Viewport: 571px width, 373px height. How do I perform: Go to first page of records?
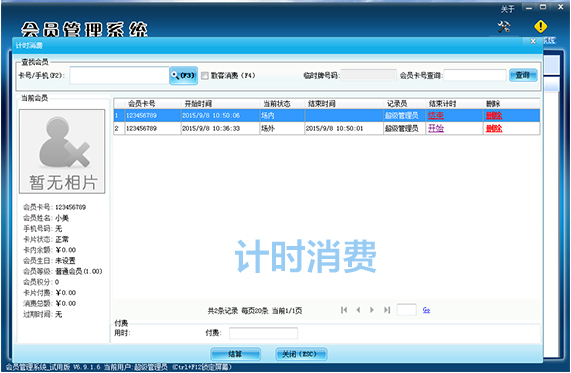pyautogui.click(x=344, y=310)
